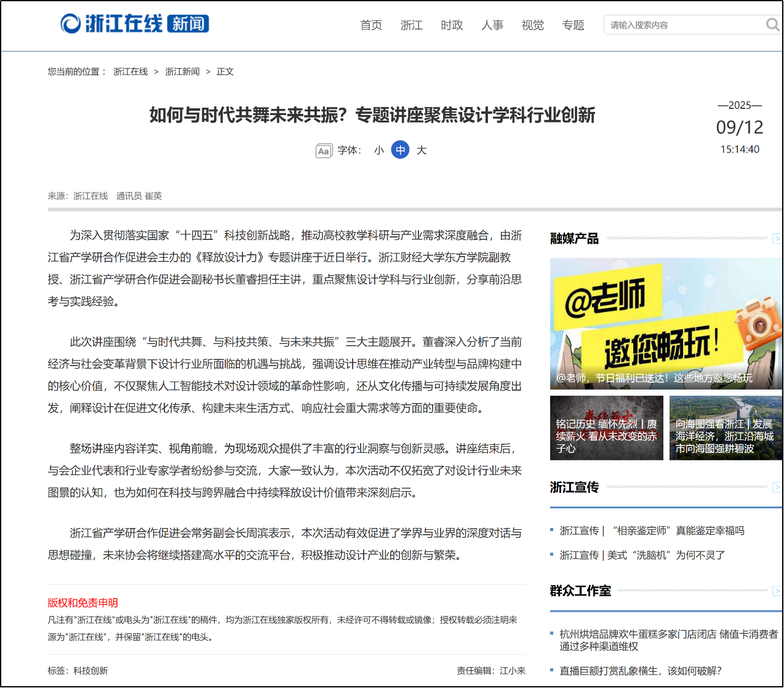Select large font size 大
This screenshot has height=688, width=784.
click(x=422, y=150)
